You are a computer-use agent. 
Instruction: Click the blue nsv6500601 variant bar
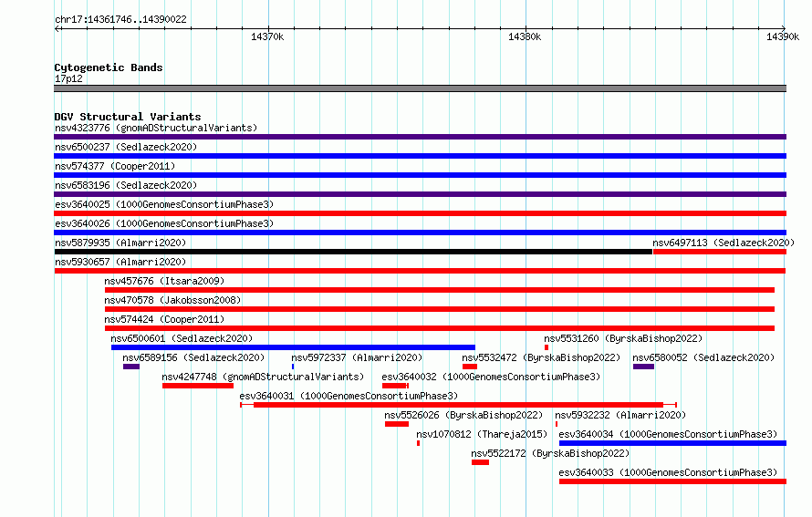293,347
